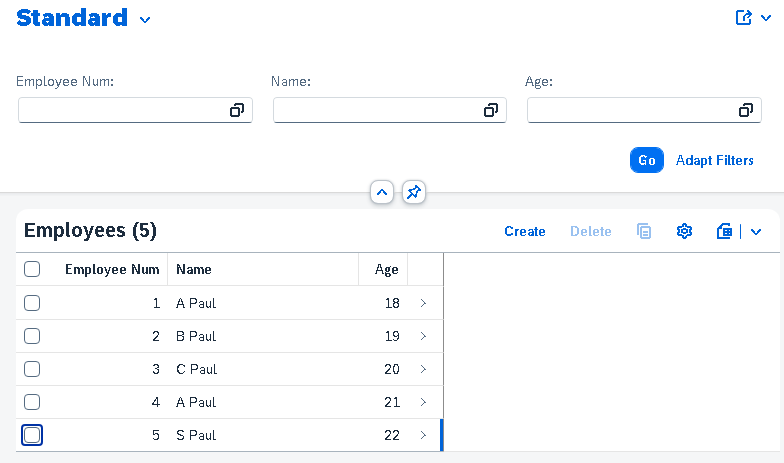Export table to spreadsheet icon

pos(724,231)
